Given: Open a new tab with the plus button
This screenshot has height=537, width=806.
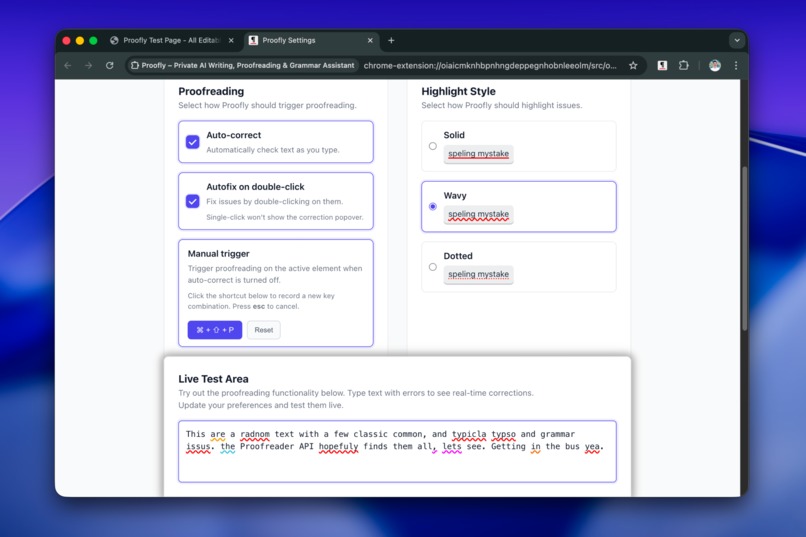Looking at the screenshot, I should pos(391,40).
